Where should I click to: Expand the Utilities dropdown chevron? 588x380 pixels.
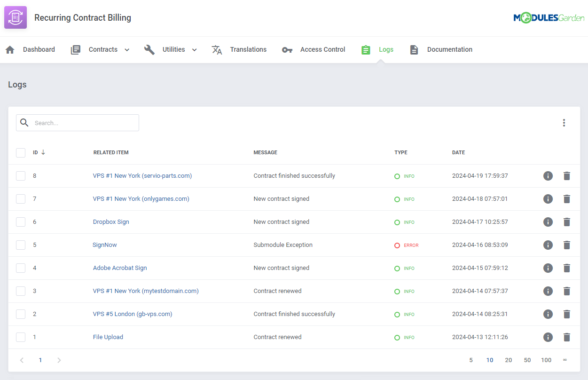194,50
